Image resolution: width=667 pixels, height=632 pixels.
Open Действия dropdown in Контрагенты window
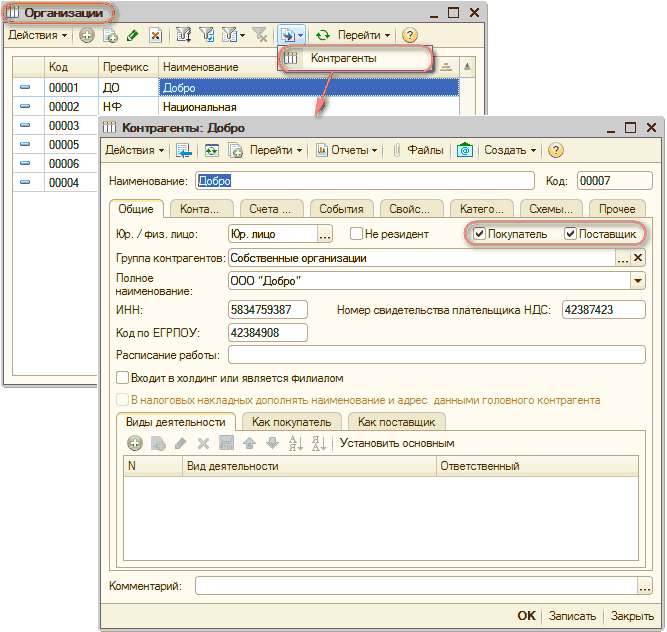135,150
